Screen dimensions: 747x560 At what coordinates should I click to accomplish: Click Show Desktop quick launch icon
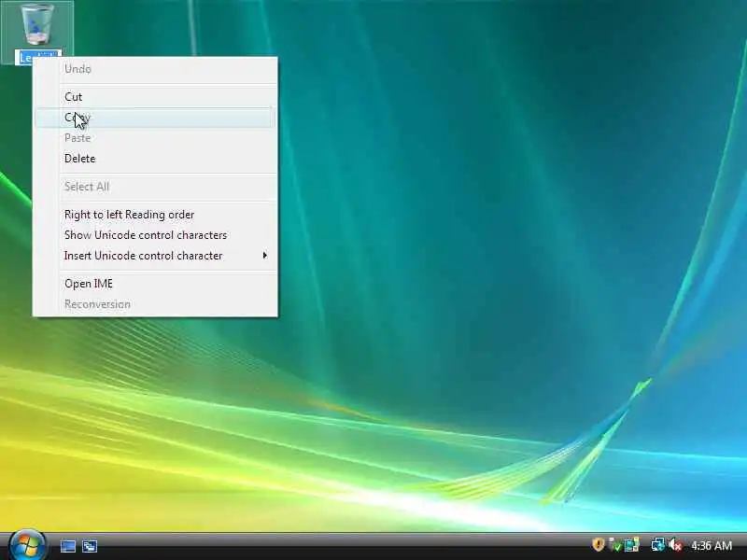pos(68,546)
